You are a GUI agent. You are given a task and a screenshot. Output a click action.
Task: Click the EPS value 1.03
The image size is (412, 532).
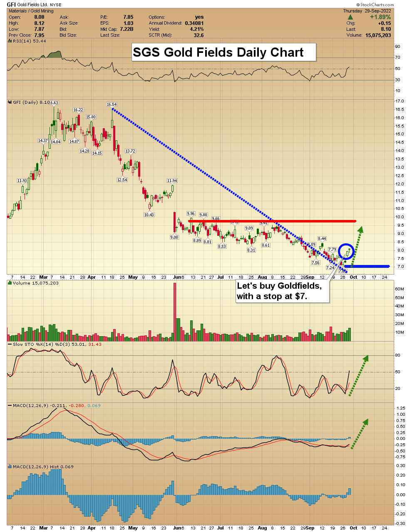(128, 23)
